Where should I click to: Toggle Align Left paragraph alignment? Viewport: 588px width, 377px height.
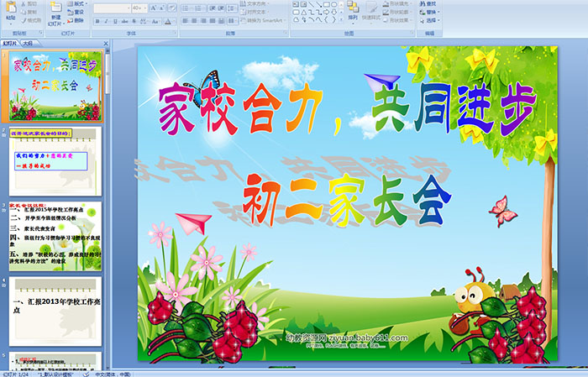(186, 21)
